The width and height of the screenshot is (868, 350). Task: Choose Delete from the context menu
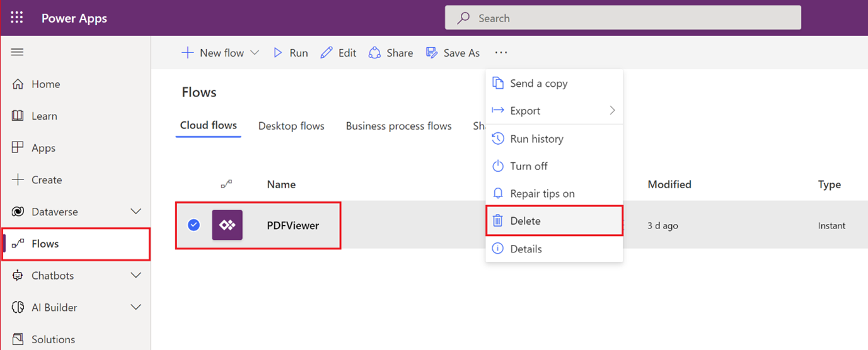(x=525, y=221)
